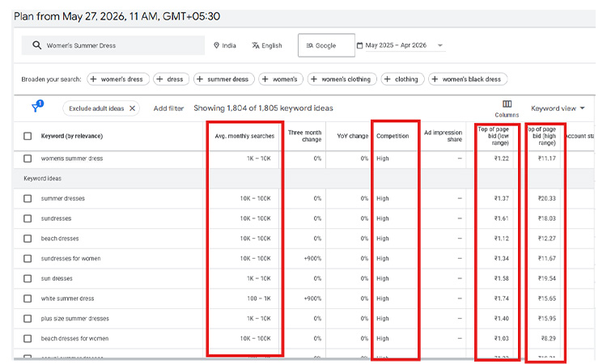This screenshot has height=364, width=607.
Task: Check the sundresses for women row
Action: [x=28, y=258]
